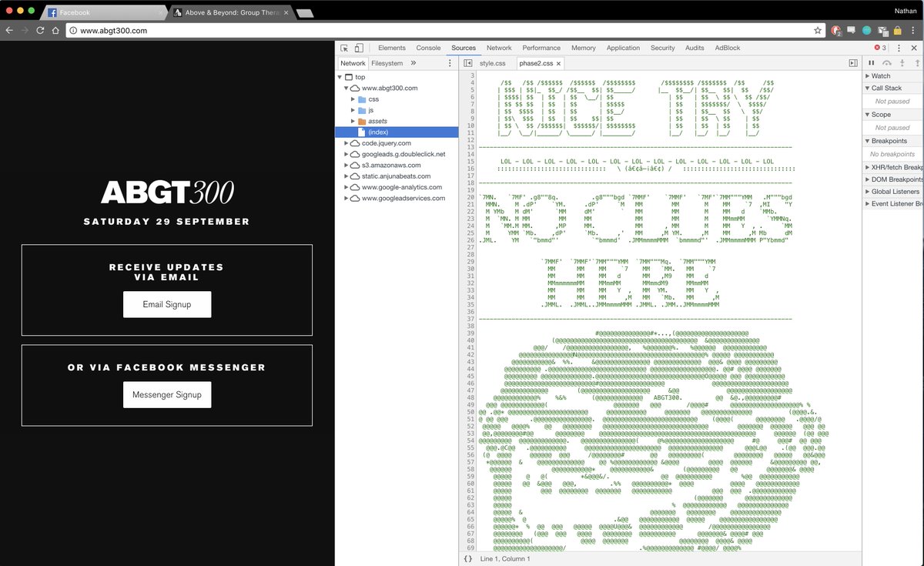Switch to the Network panel

tap(499, 48)
